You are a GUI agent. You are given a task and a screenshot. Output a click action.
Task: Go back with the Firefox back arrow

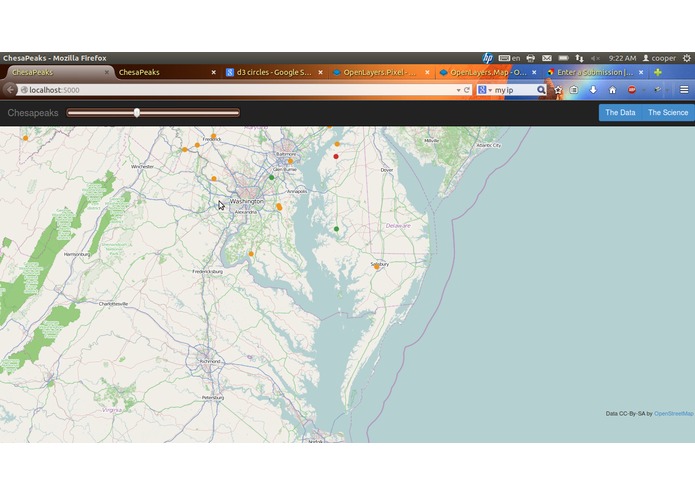pyautogui.click(x=9, y=90)
